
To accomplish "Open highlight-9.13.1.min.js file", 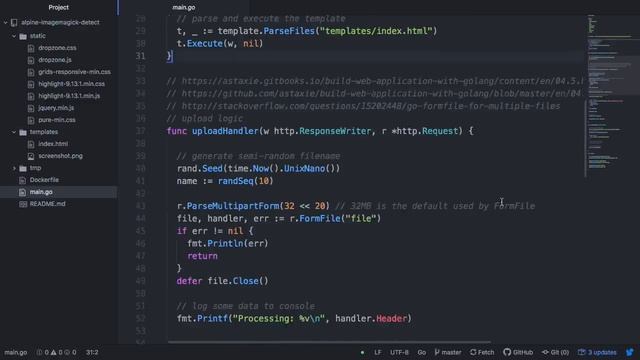I will pyautogui.click(x=69, y=96).
